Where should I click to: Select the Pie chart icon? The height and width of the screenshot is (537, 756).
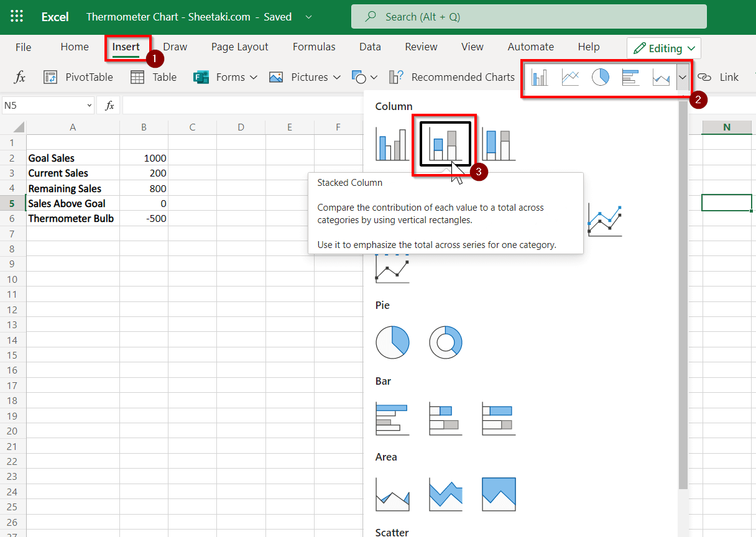tap(600, 77)
